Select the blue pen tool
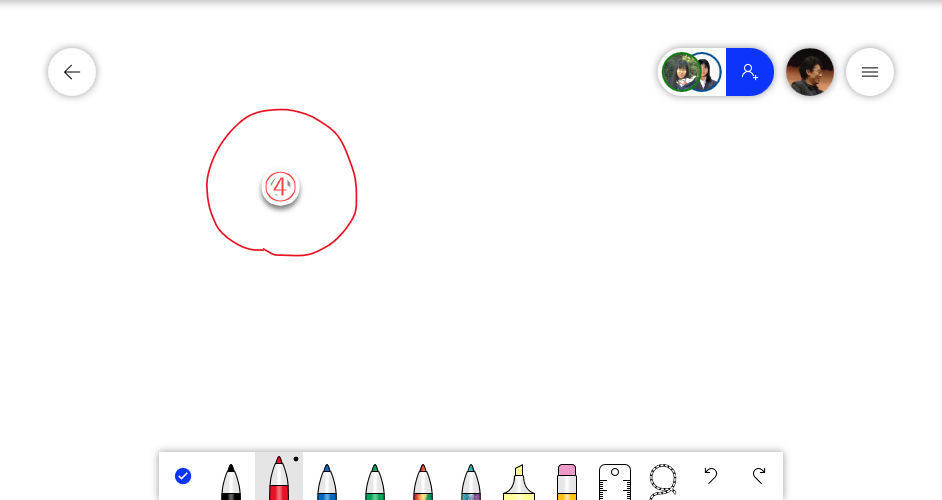 click(x=326, y=481)
